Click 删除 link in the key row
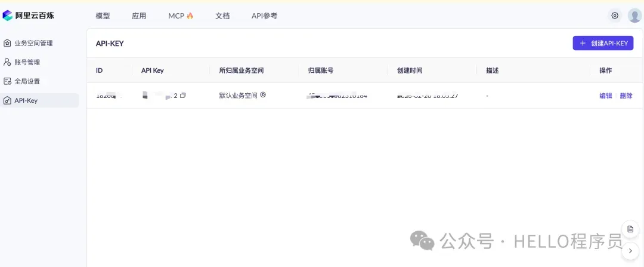Image resolution: width=644 pixels, height=267 pixels. [626, 96]
